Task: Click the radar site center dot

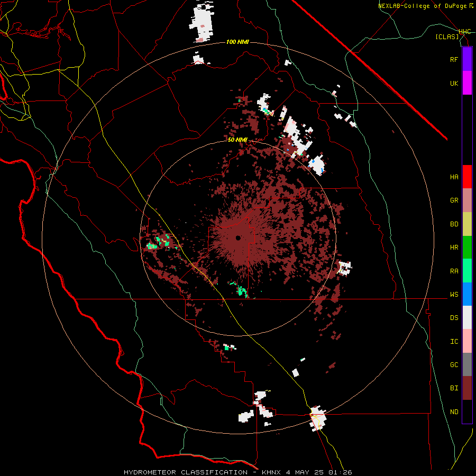Action: tap(238, 238)
